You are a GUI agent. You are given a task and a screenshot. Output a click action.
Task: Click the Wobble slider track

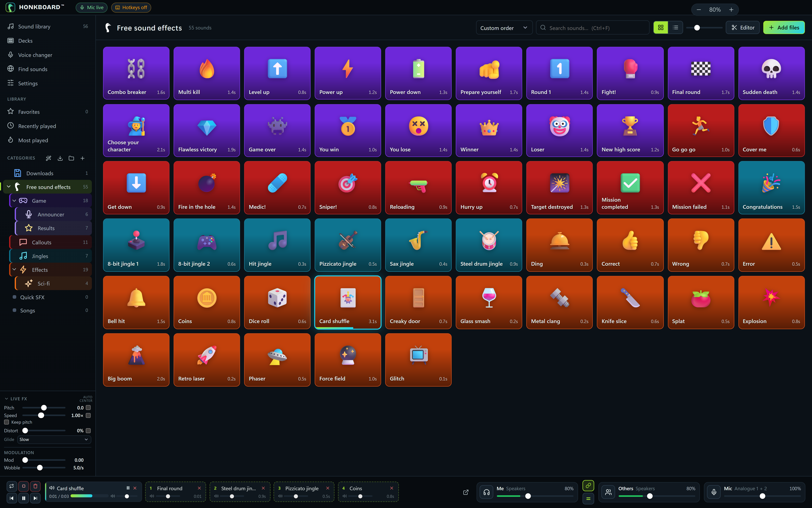tap(44, 468)
